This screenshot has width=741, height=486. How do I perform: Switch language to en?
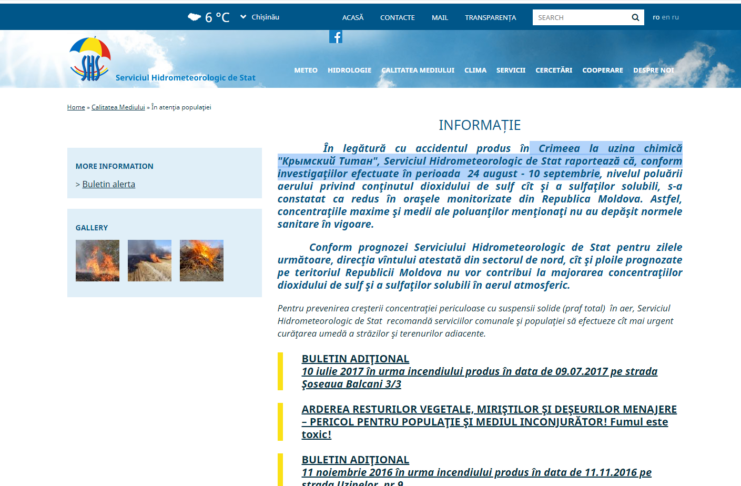665,17
